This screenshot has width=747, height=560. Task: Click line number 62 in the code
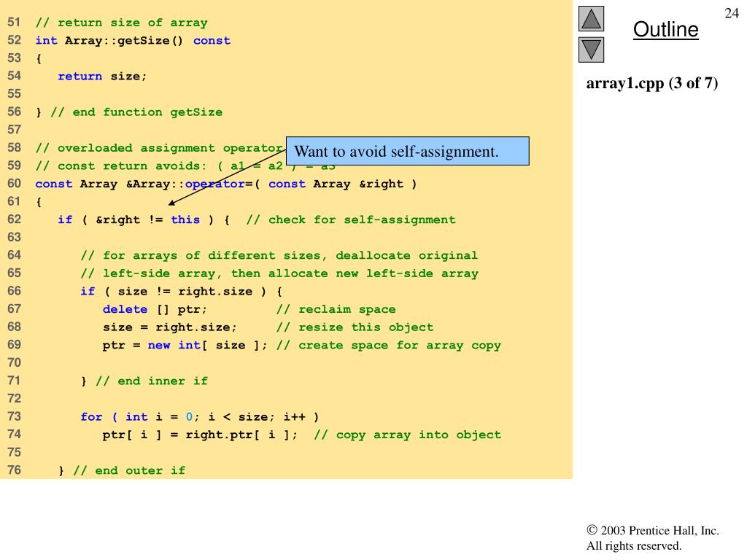tap(15, 219)
